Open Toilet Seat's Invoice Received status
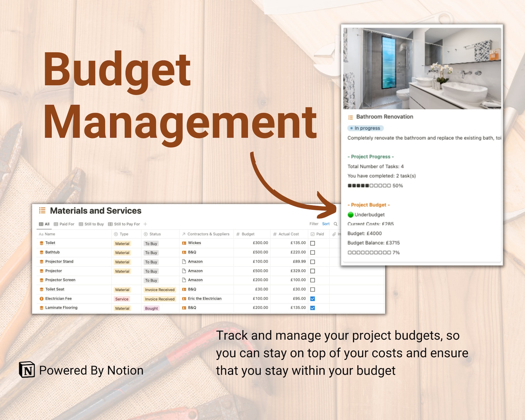The image size is (525, 420). pos(160,290)
